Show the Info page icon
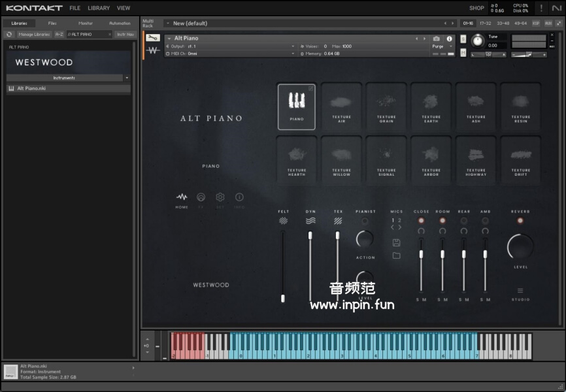 (x=239, y=197)
